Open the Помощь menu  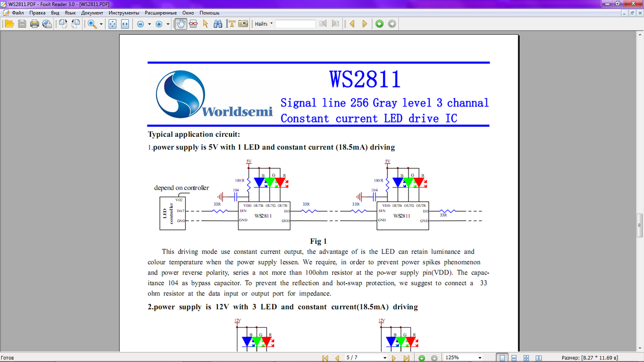(x=209, y=13)
